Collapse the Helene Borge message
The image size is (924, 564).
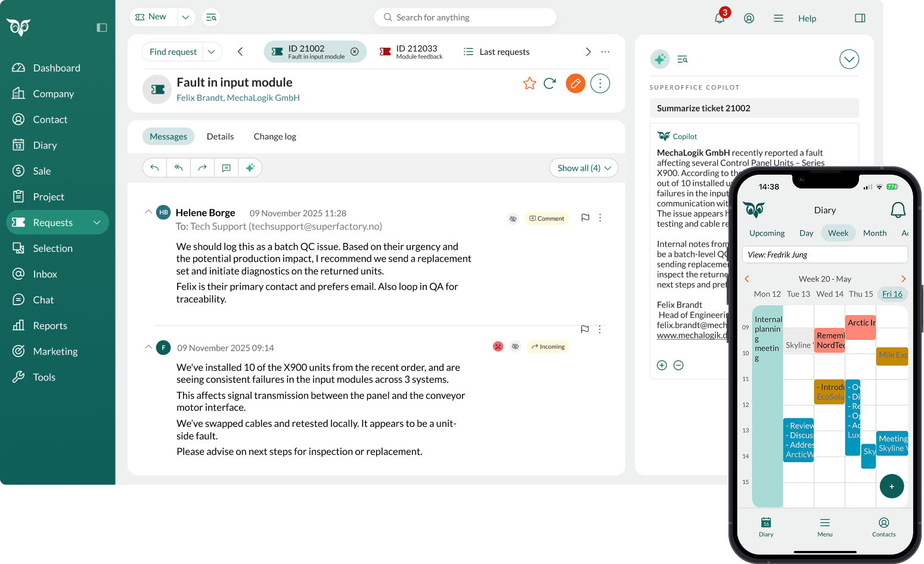(148, 212)
